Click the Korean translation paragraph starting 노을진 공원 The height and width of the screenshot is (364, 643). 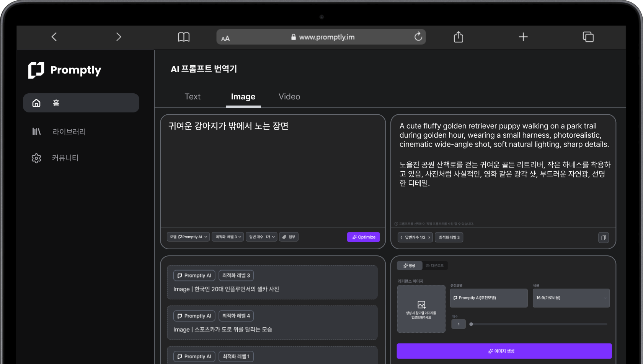pos(505,174)
